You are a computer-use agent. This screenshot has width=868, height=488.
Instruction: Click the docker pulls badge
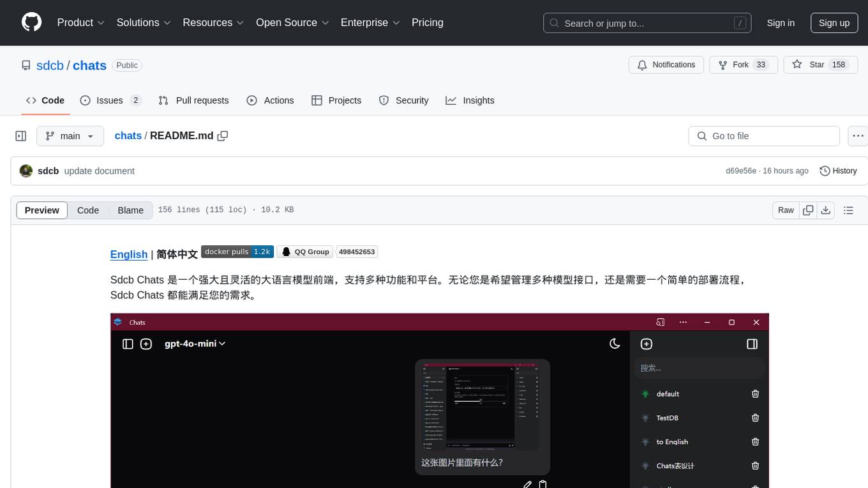237,252
